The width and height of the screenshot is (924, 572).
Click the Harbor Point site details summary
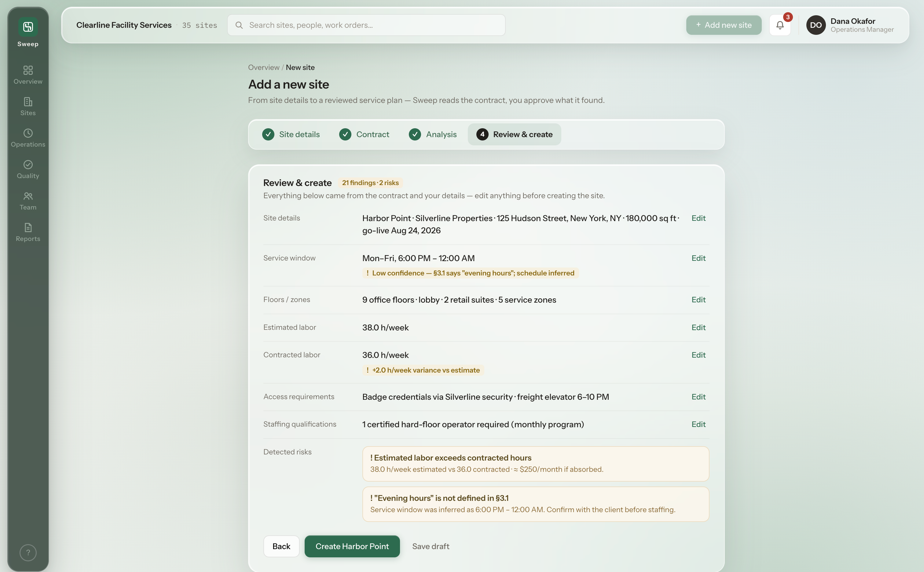[x=521, y=224]
